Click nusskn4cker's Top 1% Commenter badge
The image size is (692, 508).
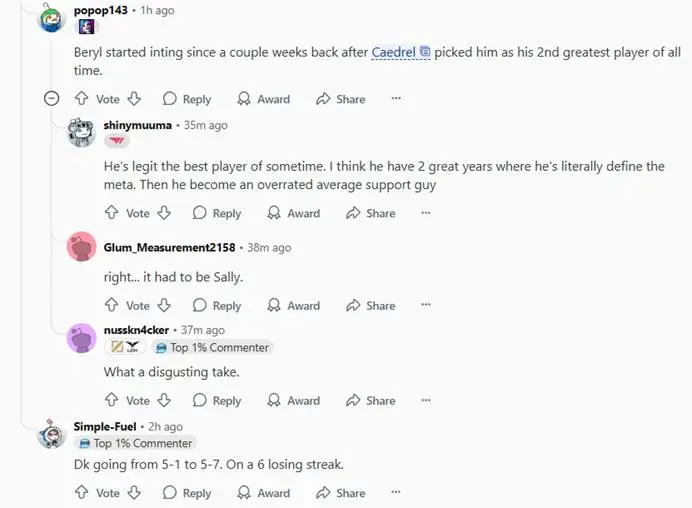pos(213,348)
